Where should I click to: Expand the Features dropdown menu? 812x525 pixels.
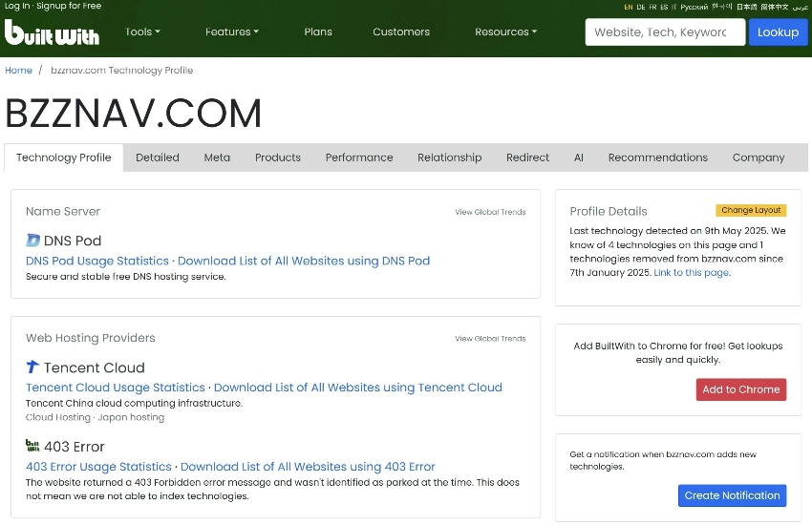click(232, 31)
